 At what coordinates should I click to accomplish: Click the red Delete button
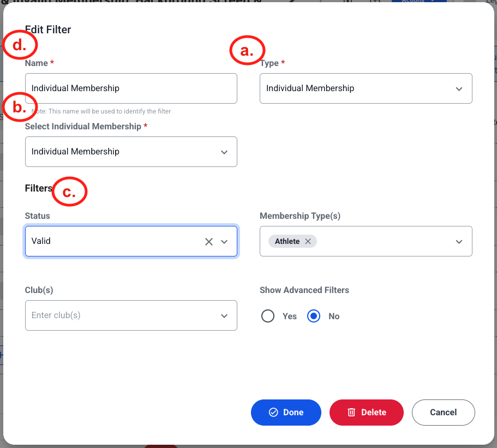(367, 412)
